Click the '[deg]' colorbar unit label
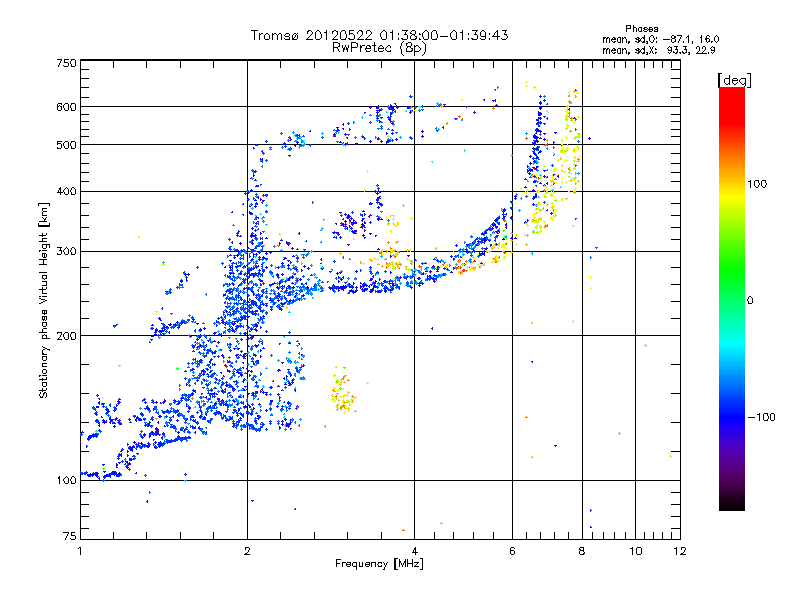The height and width of the screenshot is (600, 800). [x=734, y=80]
